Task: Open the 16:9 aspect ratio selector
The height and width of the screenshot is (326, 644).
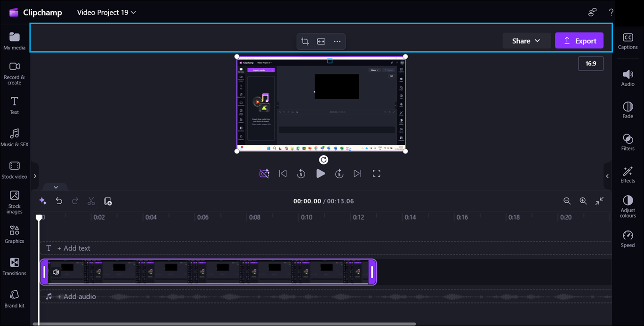Action: click(x=591, y=63)
